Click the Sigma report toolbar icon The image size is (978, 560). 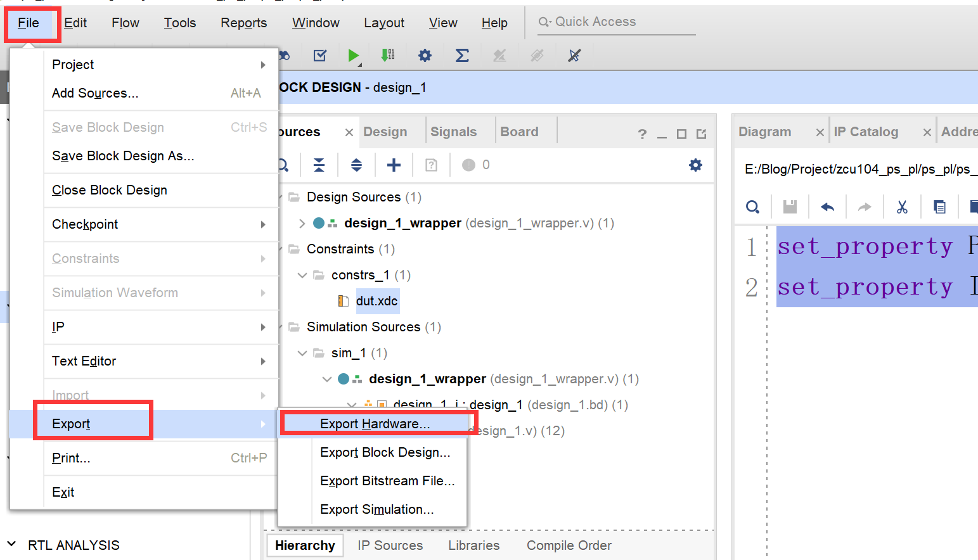coord(462,56)
